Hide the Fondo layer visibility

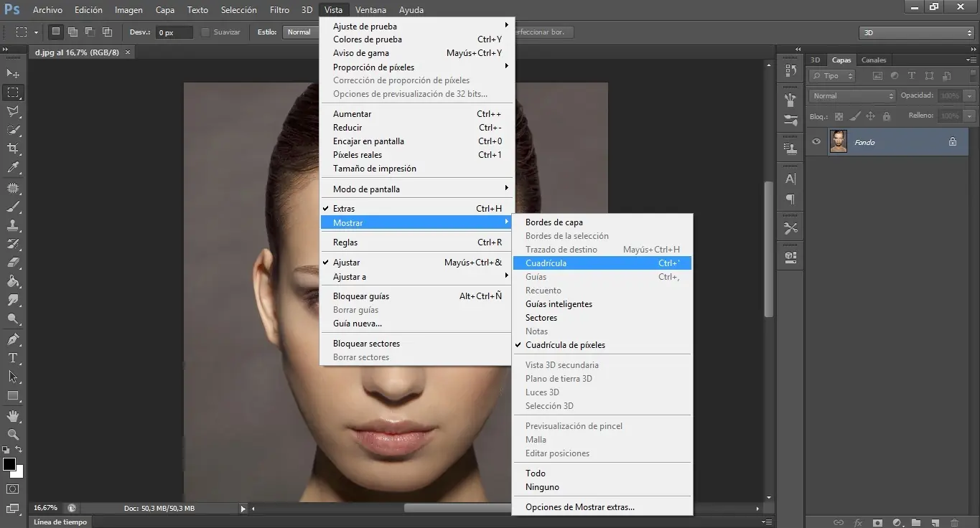coord(816,141)
